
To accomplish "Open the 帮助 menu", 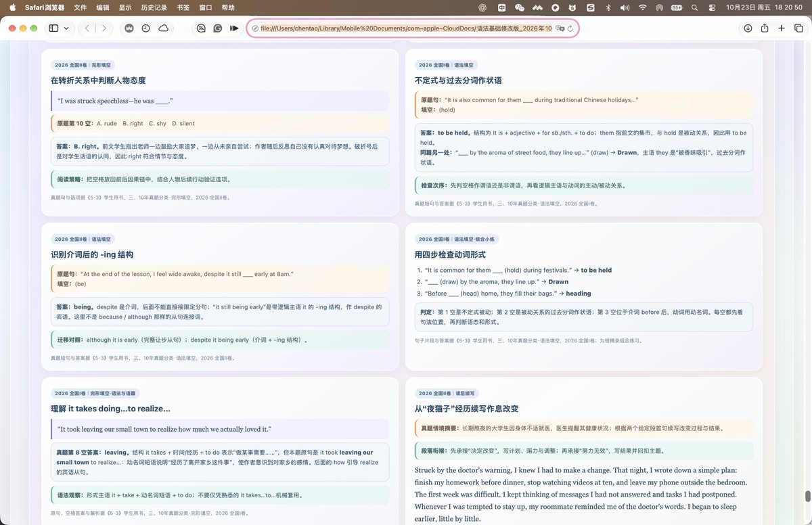I will 228,7.
